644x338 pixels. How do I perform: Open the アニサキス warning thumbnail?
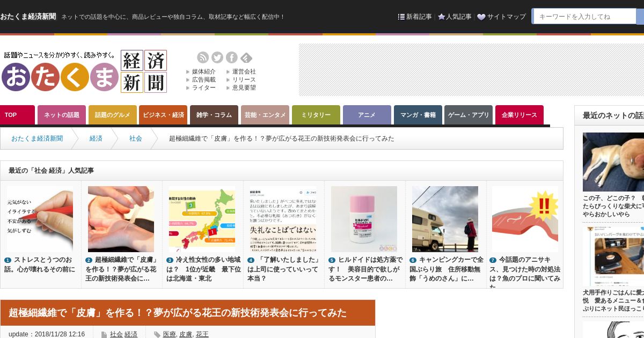click(525, 219)
